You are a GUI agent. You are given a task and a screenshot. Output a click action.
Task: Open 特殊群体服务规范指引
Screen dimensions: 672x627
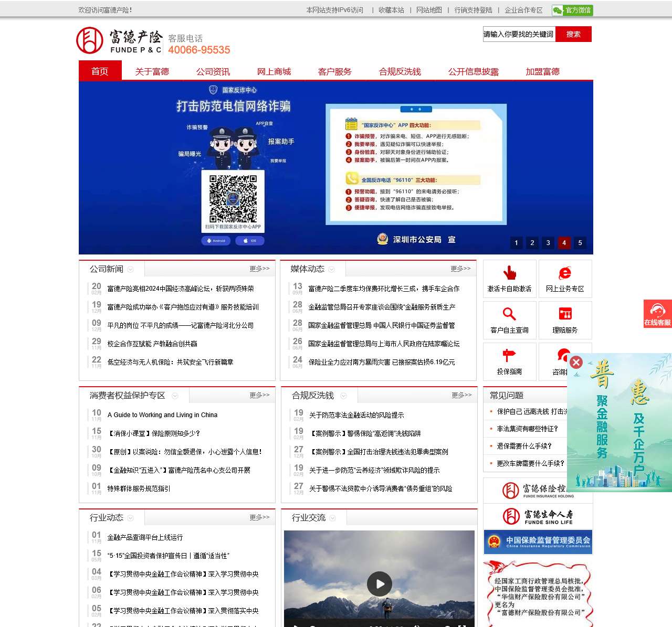pyautogui.click(x=139, y=488)
